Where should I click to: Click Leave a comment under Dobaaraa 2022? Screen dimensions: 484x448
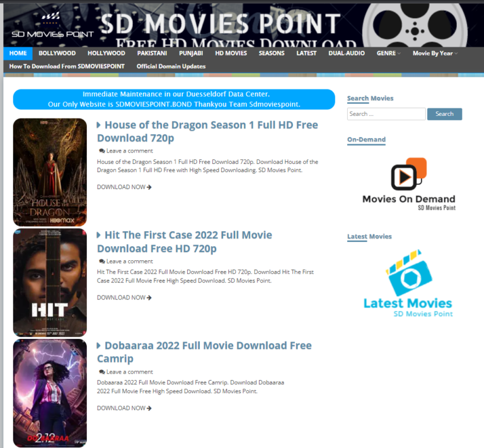129,372
